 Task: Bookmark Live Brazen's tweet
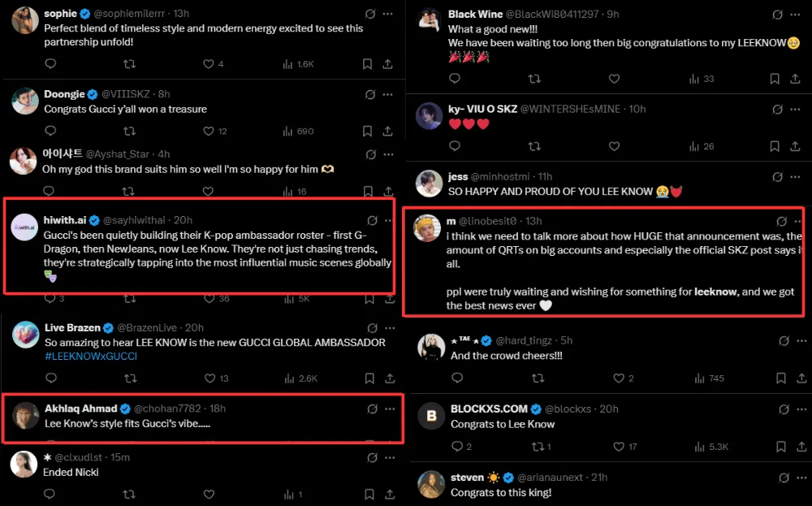(368, 378)
